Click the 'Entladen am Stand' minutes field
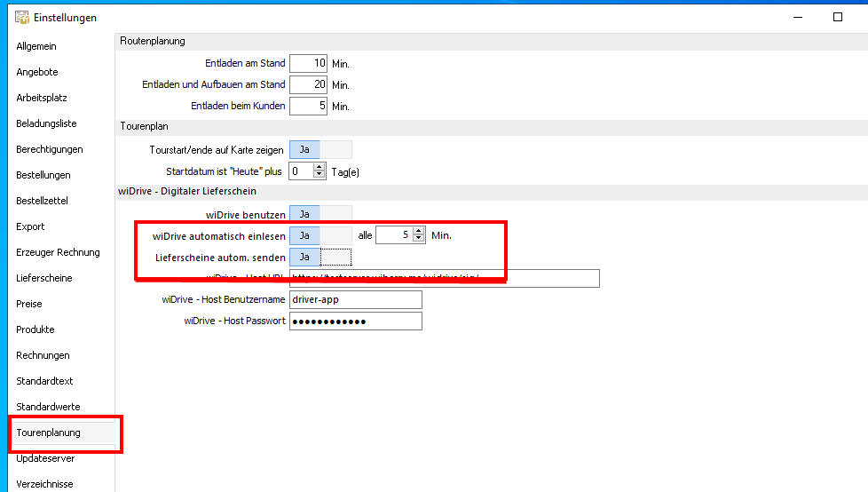 (308, 63)
